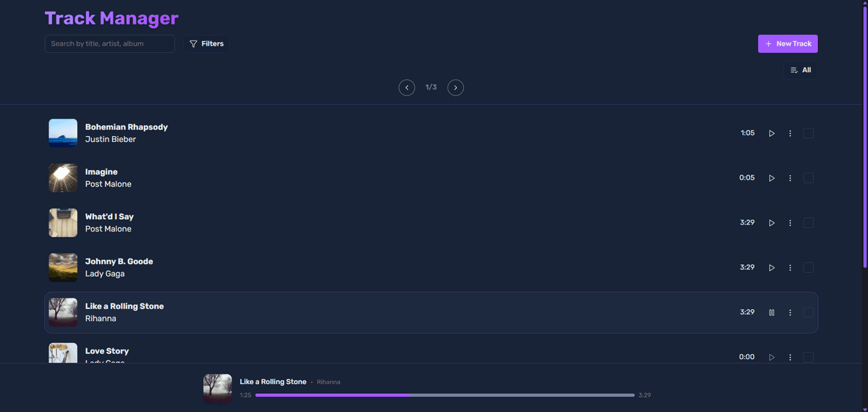
Task: Play What'd I Say track
Action: coord(772,223)
